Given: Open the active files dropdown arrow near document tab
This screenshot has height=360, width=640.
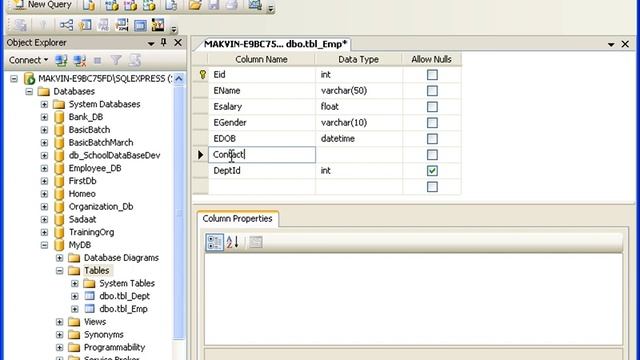Looking at the screenshot, I should click(611, 44).
